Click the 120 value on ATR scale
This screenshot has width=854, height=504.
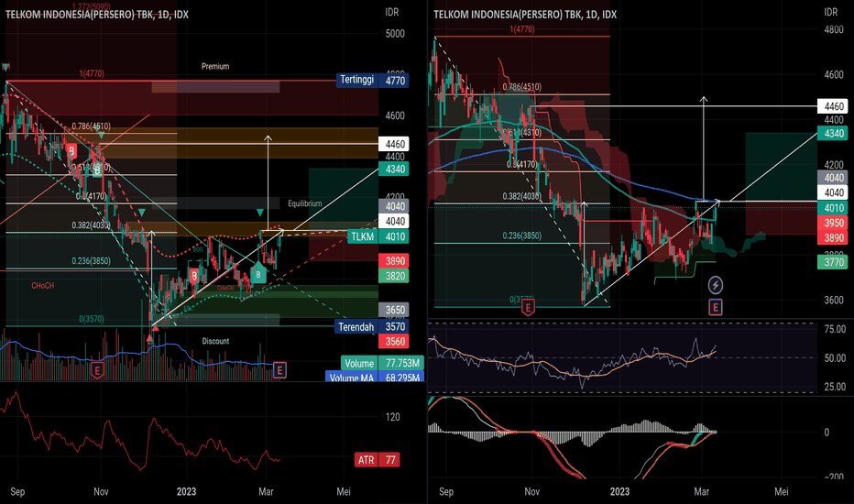(x=393, y=417)
